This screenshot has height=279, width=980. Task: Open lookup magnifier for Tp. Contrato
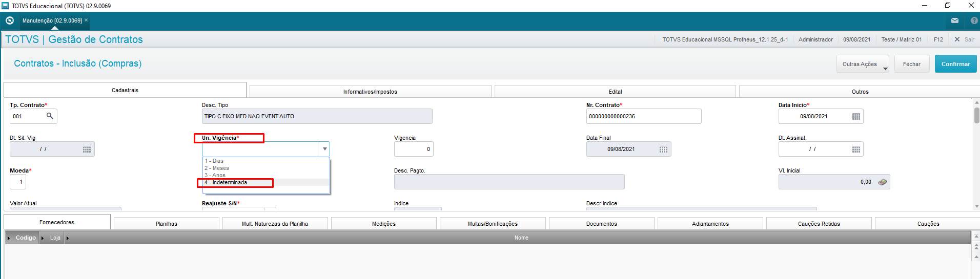(50, 116)
